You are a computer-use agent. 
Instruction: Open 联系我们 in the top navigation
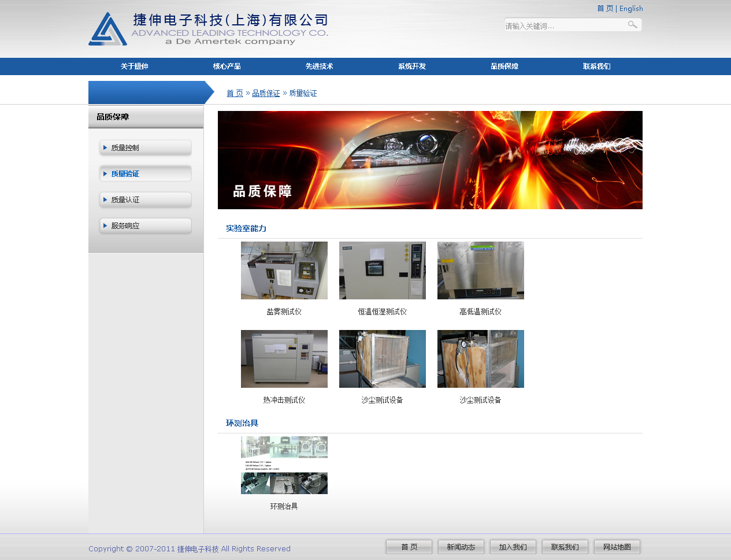click(x=596, y=66)
